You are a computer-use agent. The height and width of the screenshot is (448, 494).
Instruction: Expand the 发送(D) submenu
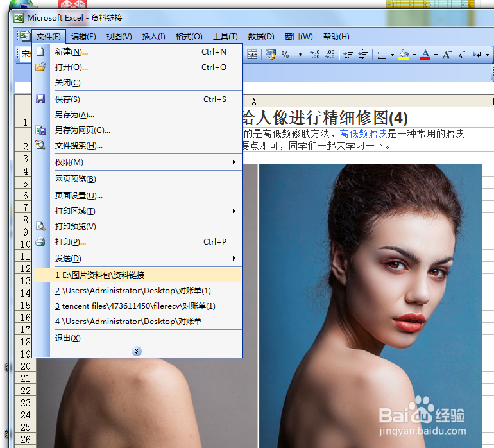tap(234, 258)
